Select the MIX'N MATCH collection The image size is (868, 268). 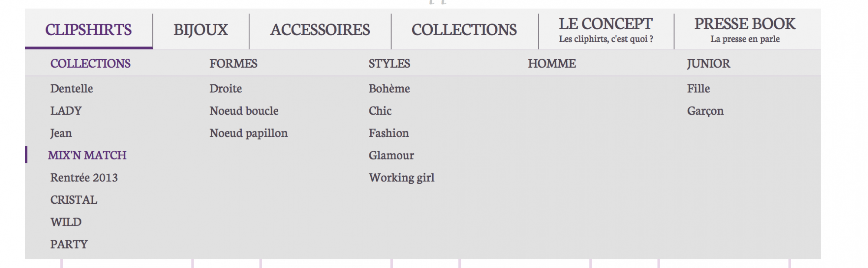coord(87,156)
